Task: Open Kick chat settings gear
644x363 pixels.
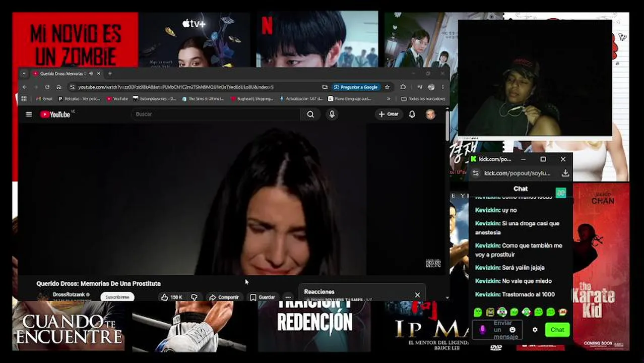Action: (535, 330)
